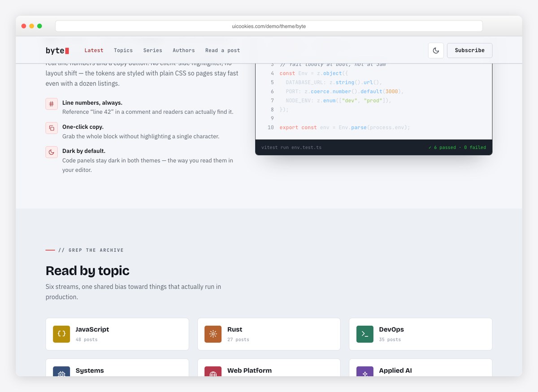This screenshot has height=392, width=538.
Task: Click the 'Line numbers, always.' heading
Action: (x=92, y=103)
